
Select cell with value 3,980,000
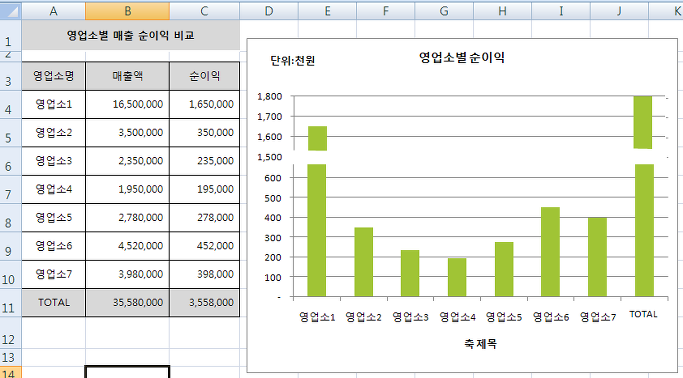click(128, 274)
